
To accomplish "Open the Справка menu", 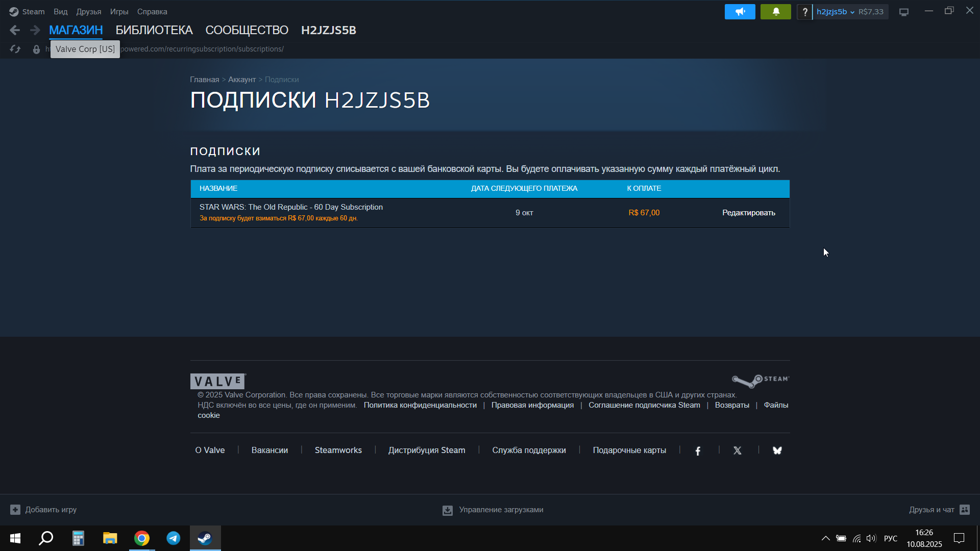I will coord(152,12).
